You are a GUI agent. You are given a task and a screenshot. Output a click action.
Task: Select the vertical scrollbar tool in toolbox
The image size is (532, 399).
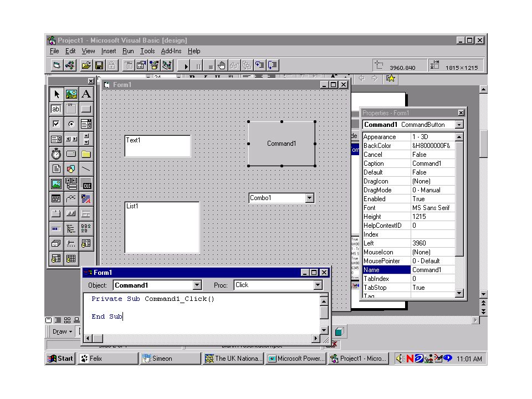(x=86, y=139)
